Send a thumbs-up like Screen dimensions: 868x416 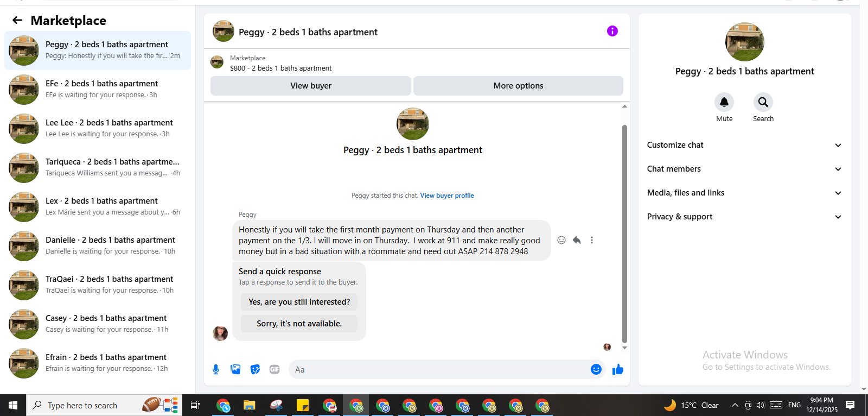618,369
